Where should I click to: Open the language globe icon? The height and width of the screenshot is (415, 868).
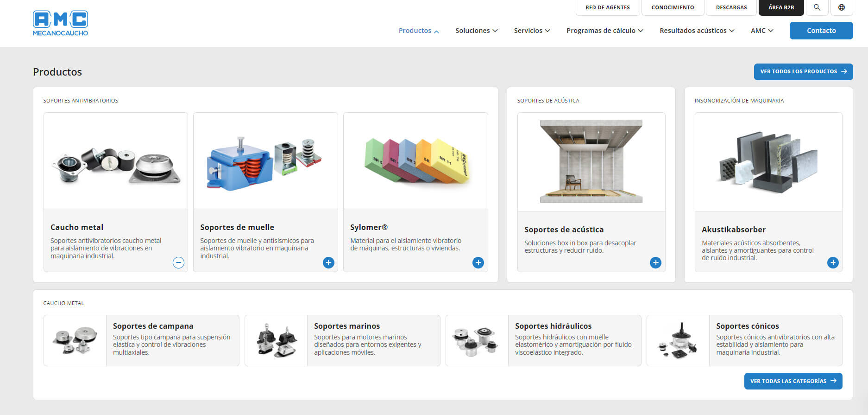pos(842,7)
